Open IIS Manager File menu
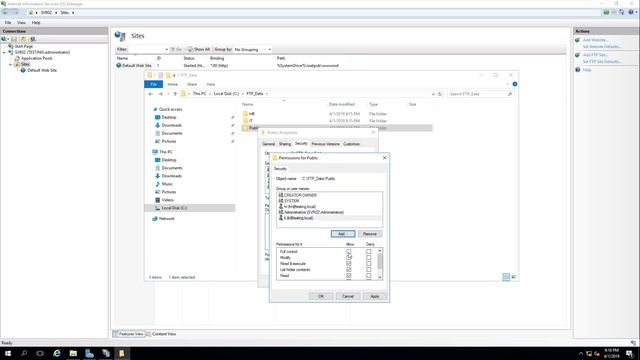The width and height of the screenshot is (640, 360). 8,23
